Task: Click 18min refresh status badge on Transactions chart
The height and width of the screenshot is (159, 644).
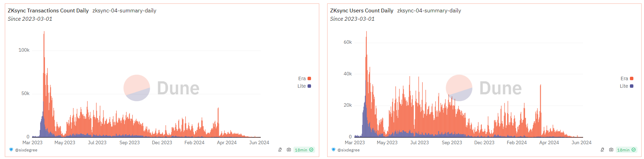Action: click(304, 150)
